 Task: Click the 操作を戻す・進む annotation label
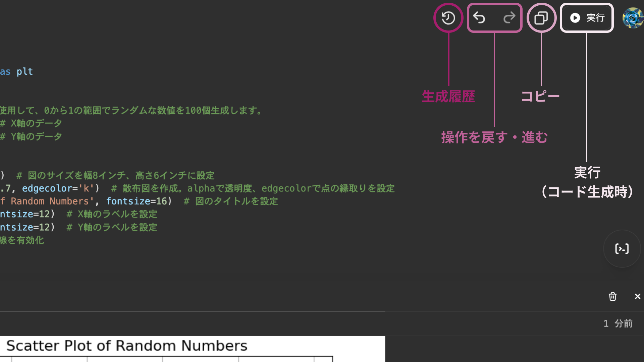[x=494, y=137]
